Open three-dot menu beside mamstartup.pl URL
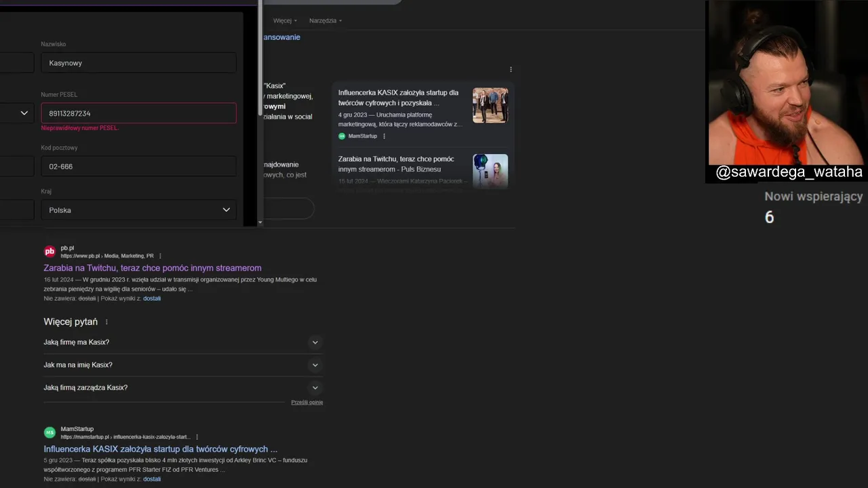The height and width of the screenshot is (488, 868). point(197,437)
